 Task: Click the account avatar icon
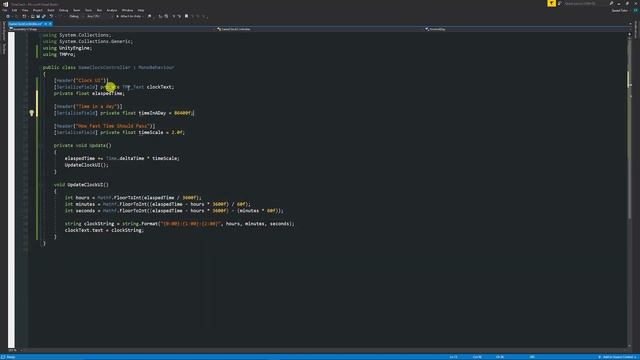click(635, 10)
